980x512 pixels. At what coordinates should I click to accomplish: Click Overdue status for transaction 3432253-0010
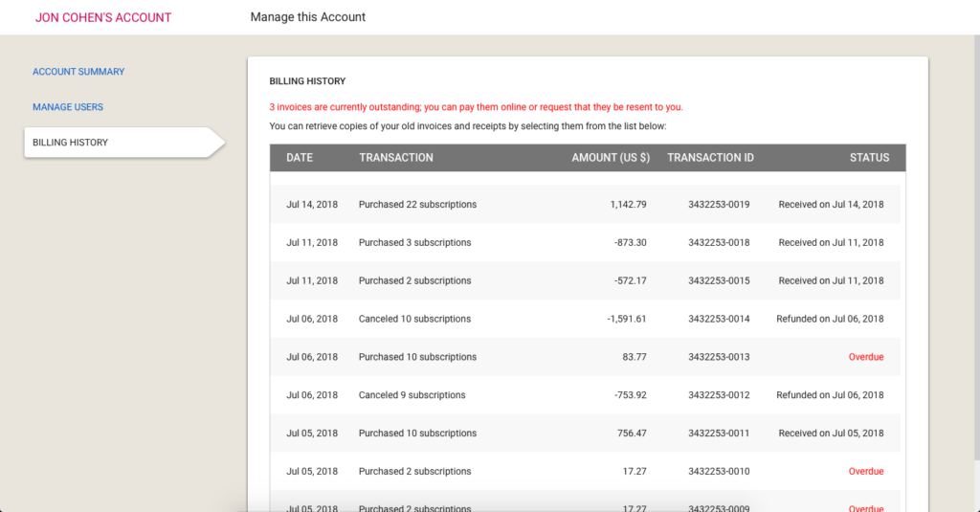(865, 472)
